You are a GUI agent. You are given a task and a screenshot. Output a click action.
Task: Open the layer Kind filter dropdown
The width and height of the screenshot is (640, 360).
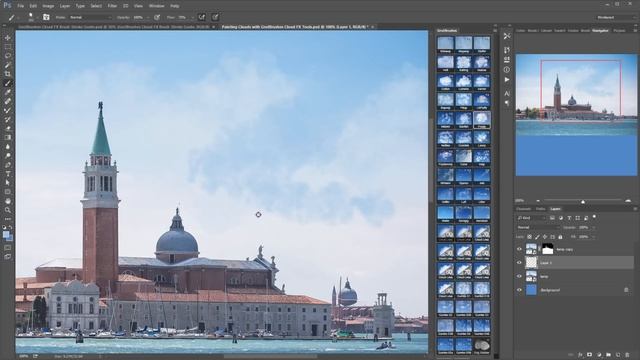(x=531, y=218)
